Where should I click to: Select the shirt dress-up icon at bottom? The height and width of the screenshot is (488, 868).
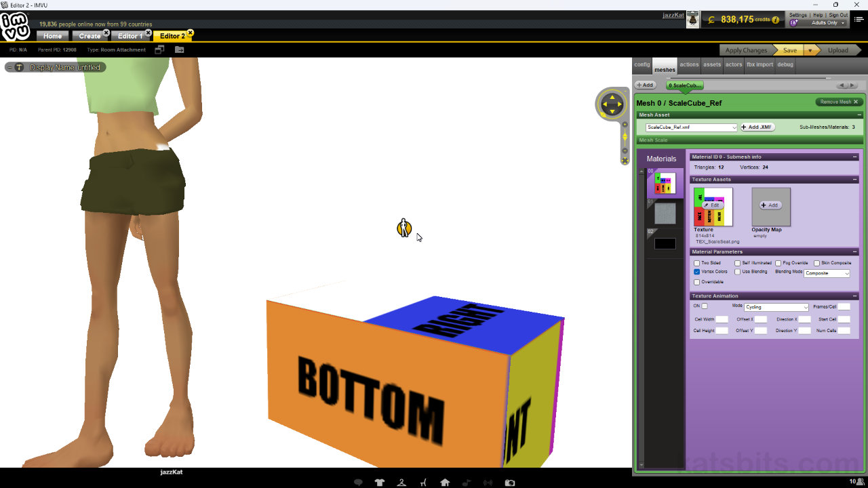(380, 482)
